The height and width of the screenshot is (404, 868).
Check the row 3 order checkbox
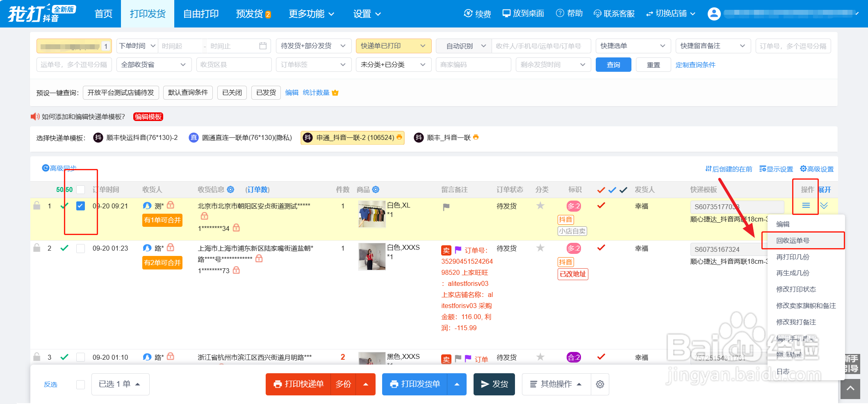pos(81,357)
